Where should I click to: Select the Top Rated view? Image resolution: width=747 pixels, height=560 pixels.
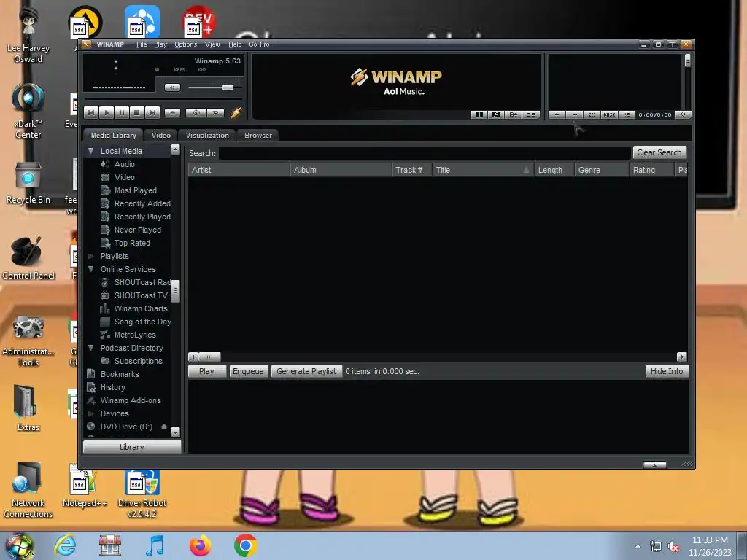tap(132, 243)
